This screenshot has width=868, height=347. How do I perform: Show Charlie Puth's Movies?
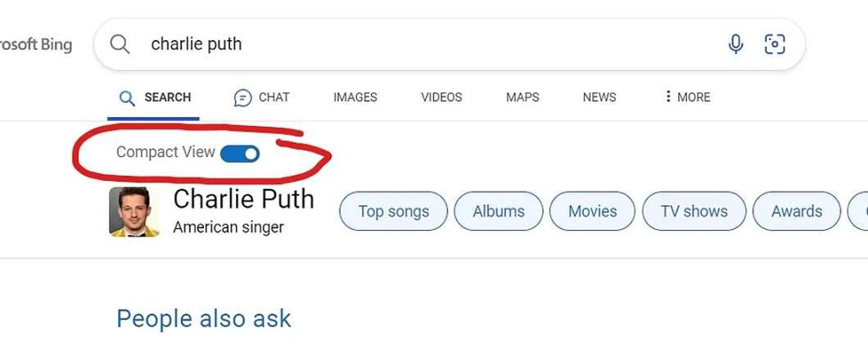pyautogui.click(x=592, y=211)
